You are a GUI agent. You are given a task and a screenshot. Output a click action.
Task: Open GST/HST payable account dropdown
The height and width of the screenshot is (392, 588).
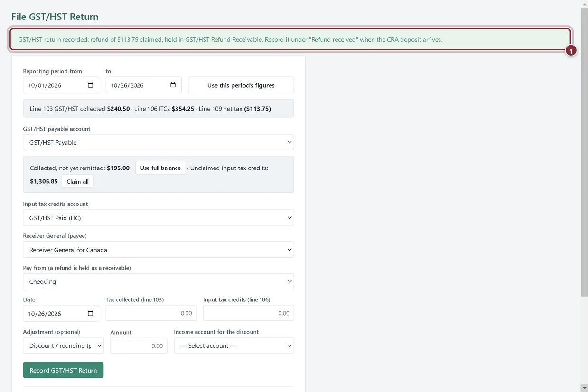(159, 142)
